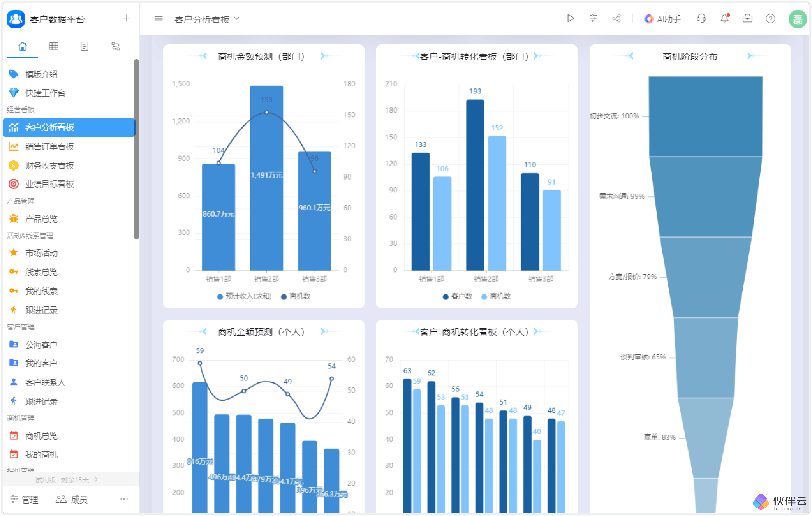Click the plus icon beside 客户数据平台

click(x=126, y=18)
